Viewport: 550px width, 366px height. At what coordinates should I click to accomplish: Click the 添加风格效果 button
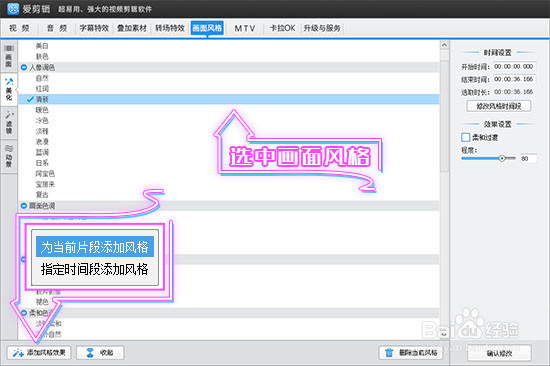pyautogui.click(x=39, y=352)
